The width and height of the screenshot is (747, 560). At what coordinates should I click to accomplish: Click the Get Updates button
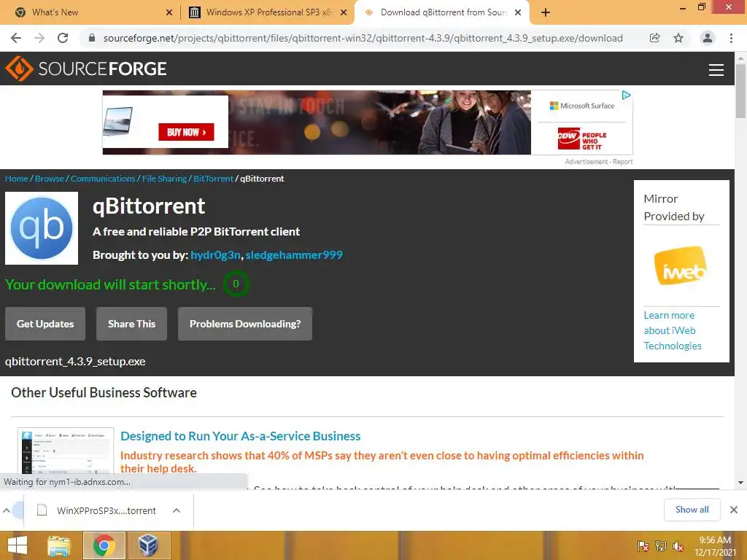45,324
